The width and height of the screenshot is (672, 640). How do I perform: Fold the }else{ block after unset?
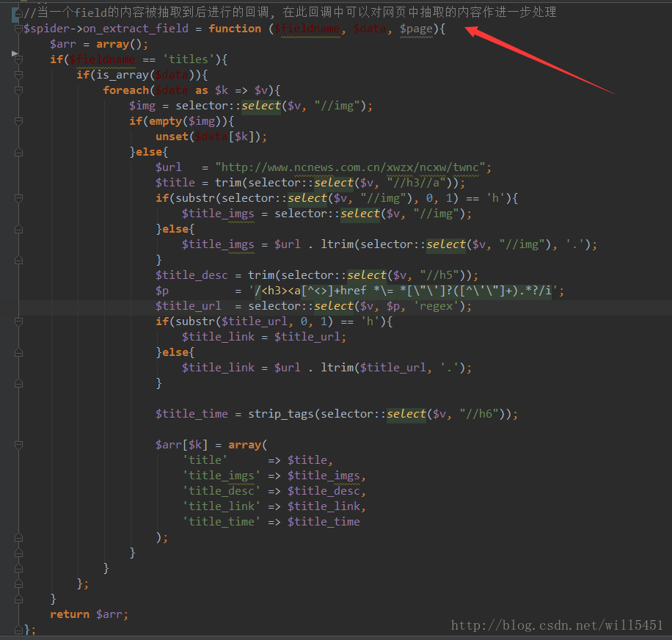click(x=18, y=152)
